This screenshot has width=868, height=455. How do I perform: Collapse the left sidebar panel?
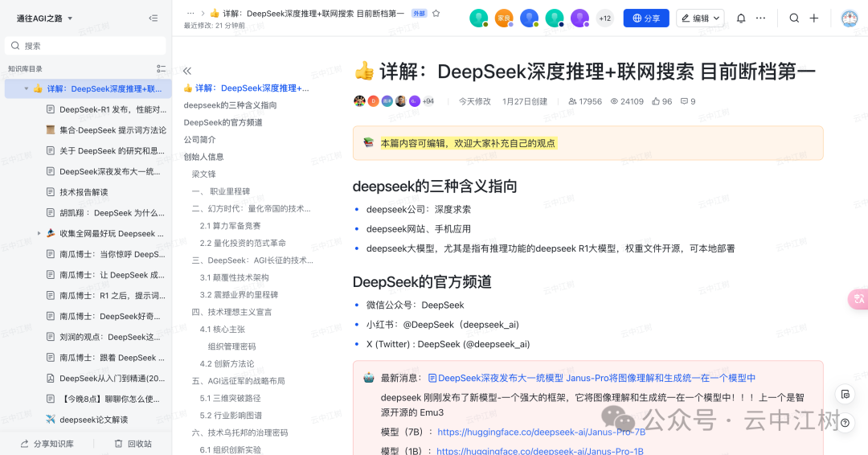(154, 18)
